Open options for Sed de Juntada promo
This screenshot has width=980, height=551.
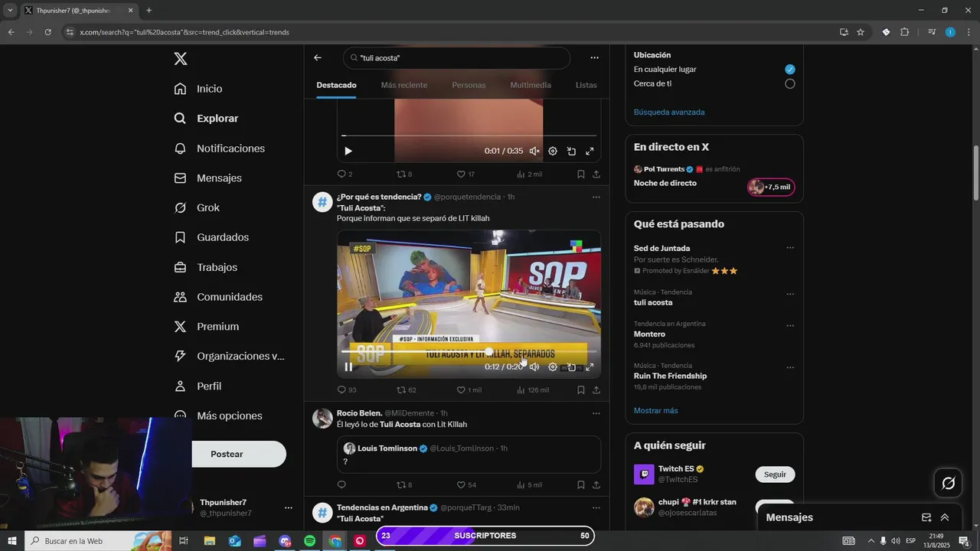pos(790,248)
